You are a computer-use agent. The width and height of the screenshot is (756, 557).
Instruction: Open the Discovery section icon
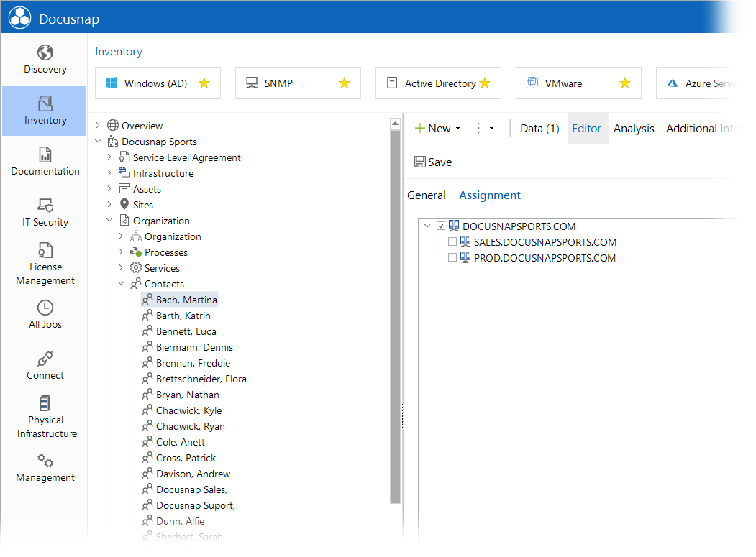45,52
